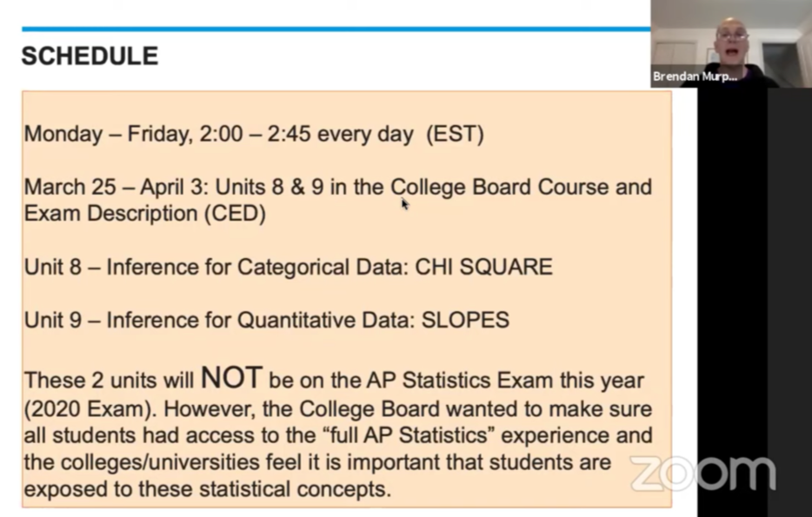Select the Brendan Murphy webcam video thumbnail
This screenshot has height=517, width=812.
(731, 43)
